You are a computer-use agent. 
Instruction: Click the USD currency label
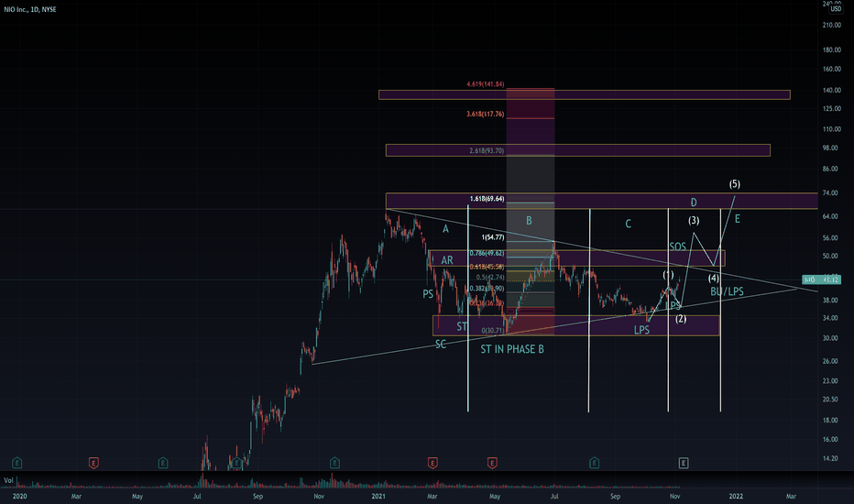tap(836, 9)
